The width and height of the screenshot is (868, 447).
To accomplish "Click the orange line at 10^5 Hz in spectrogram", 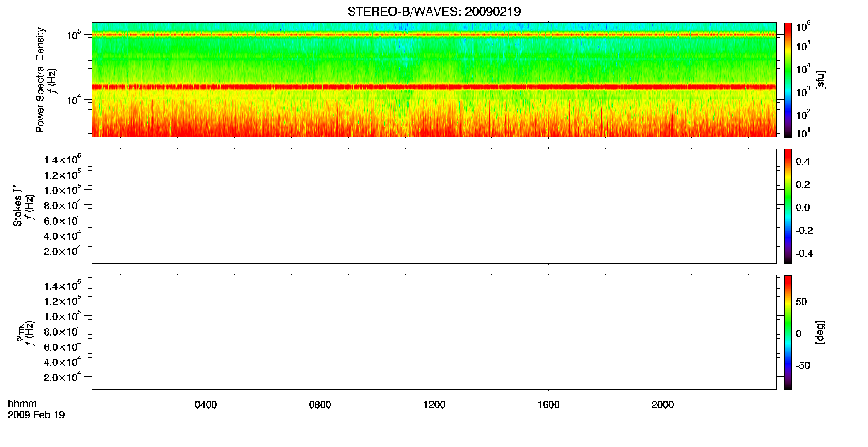I will pos(434,35).
